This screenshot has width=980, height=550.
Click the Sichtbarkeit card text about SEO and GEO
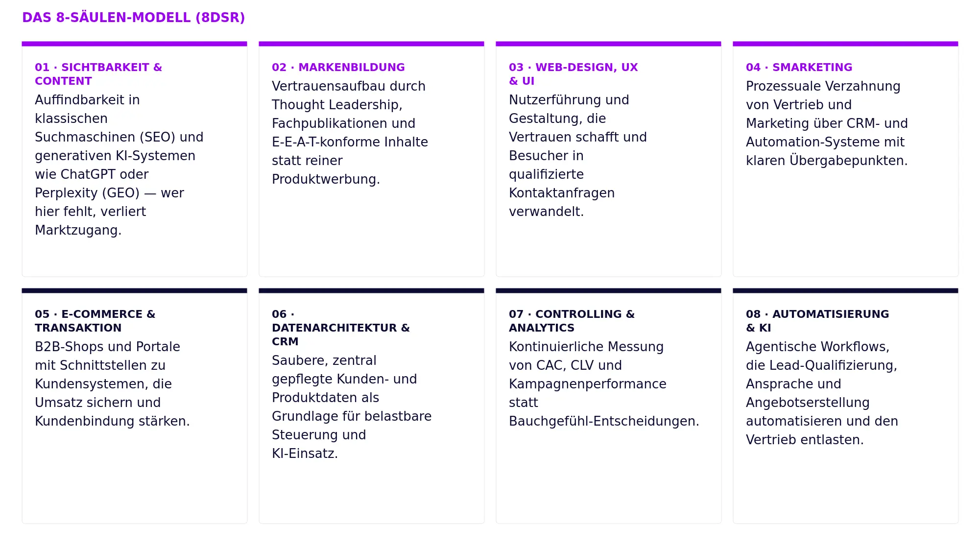pyautogui.click(x=119, y=165)
